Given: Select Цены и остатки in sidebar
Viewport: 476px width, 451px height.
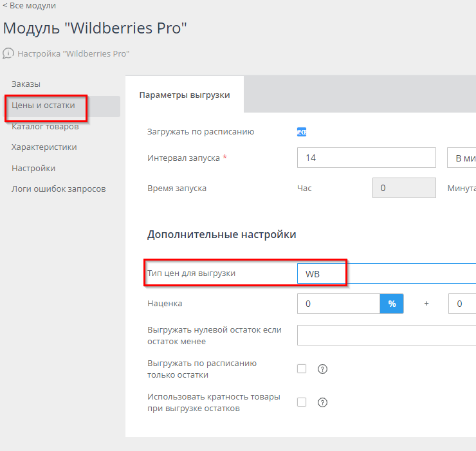Looking at the screenshot, I should click(x=43, y=106).
